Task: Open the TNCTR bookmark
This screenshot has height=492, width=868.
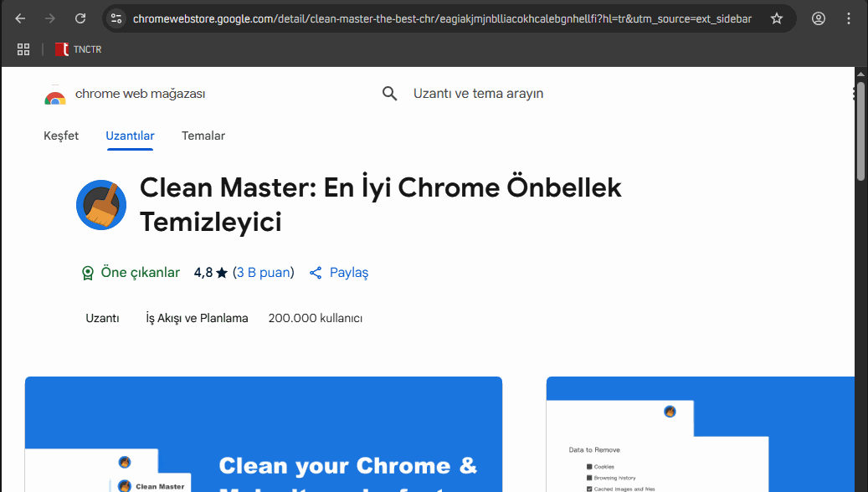Action: [x=78, y=49]
